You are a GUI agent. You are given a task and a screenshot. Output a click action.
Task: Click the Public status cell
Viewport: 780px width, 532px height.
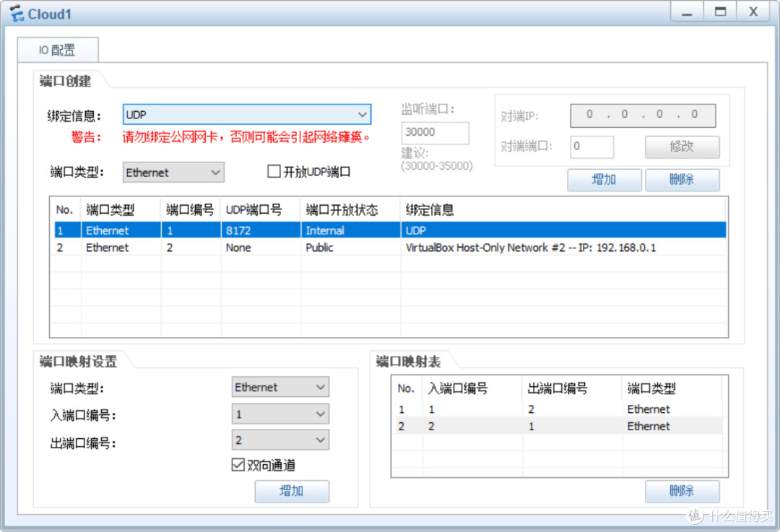(x=350, y=248)
